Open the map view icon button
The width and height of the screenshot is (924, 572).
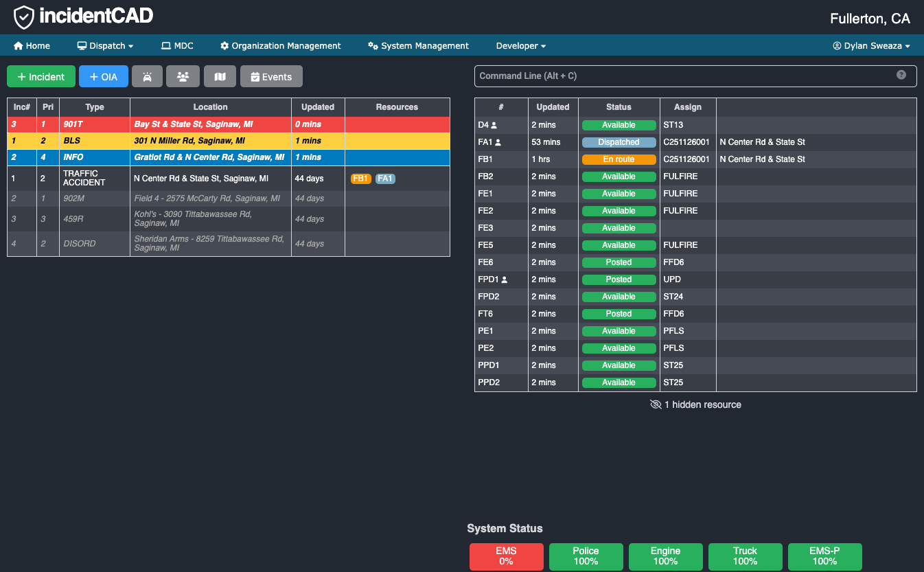pyautogui.click(x=220, y=77)
